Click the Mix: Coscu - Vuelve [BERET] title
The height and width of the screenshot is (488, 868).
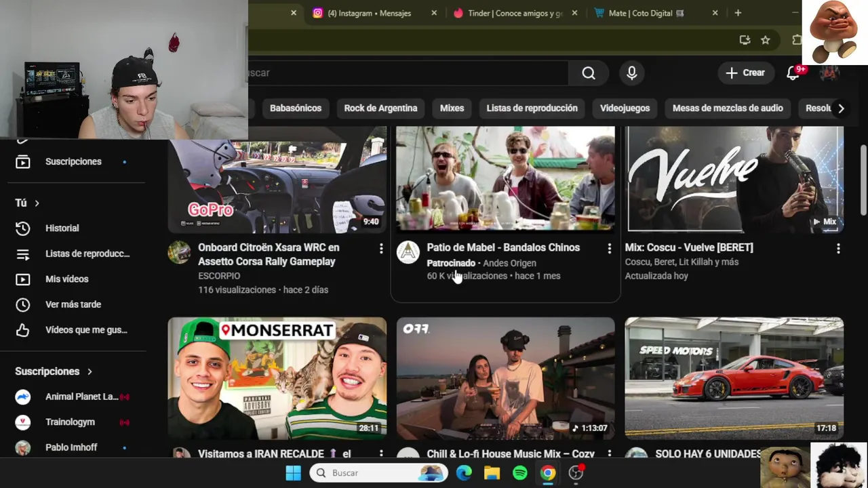(x=689, y=247)
